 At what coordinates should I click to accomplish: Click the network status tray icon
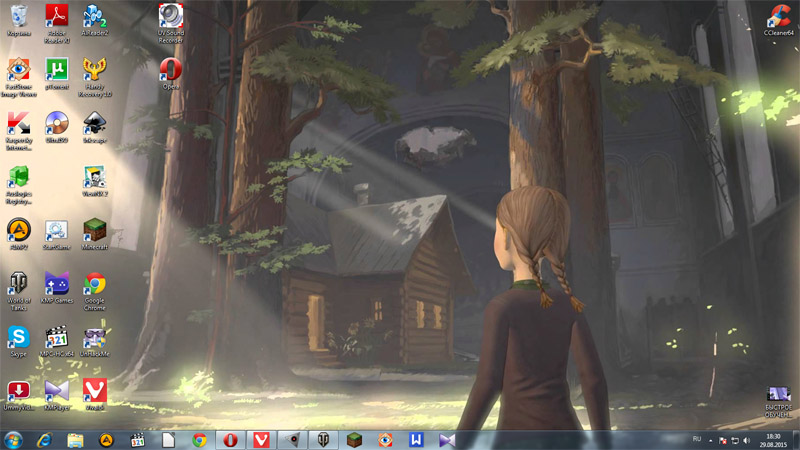735,441
